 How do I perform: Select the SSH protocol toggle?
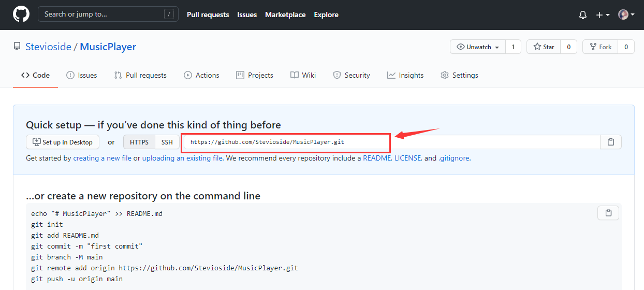click(167, 142)
